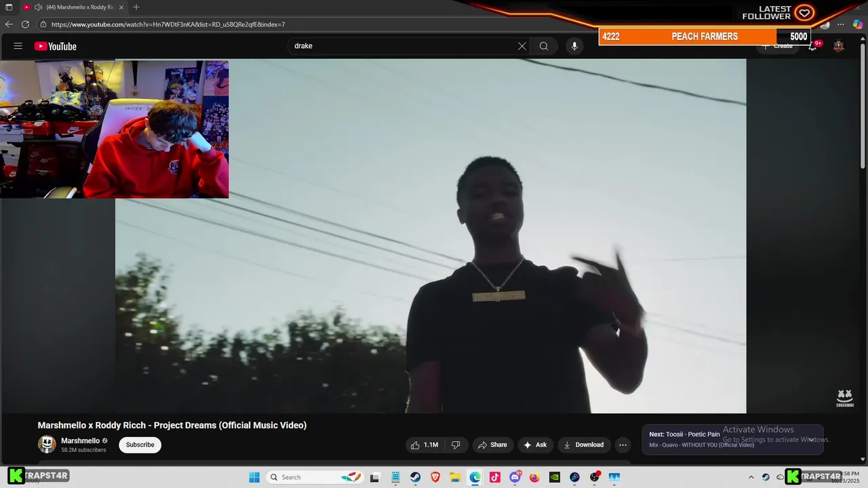Open the Windows Start menu
The width and height of the screenshot is (868, 488).
pyautogui.click(x=254, y=477)
